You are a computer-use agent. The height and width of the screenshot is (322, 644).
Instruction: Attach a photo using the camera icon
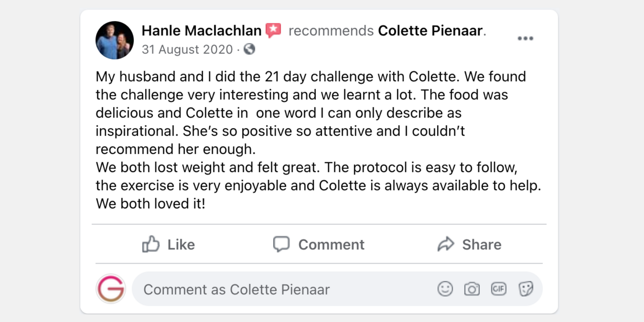pyautogui.click(x=472, y=289)
